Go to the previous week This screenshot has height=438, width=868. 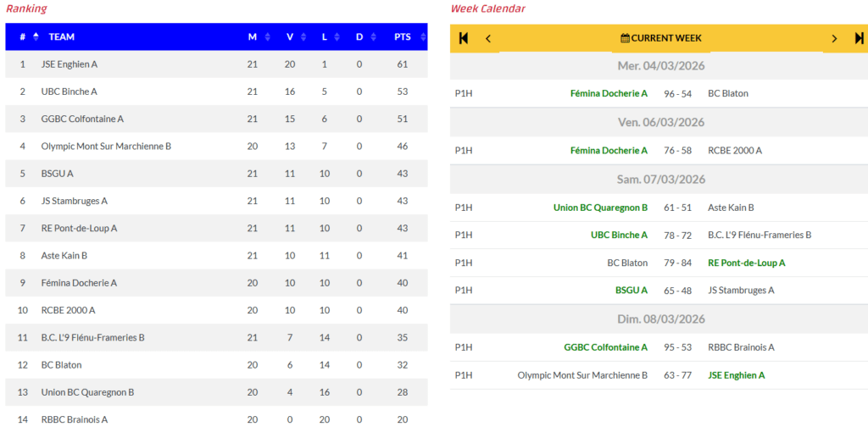488,38
